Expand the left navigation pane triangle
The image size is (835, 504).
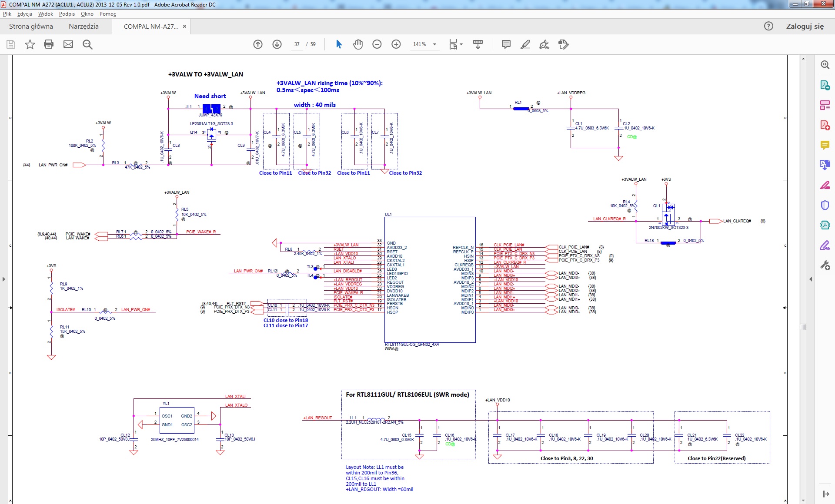pyautogui.click(x=3, y=279)
